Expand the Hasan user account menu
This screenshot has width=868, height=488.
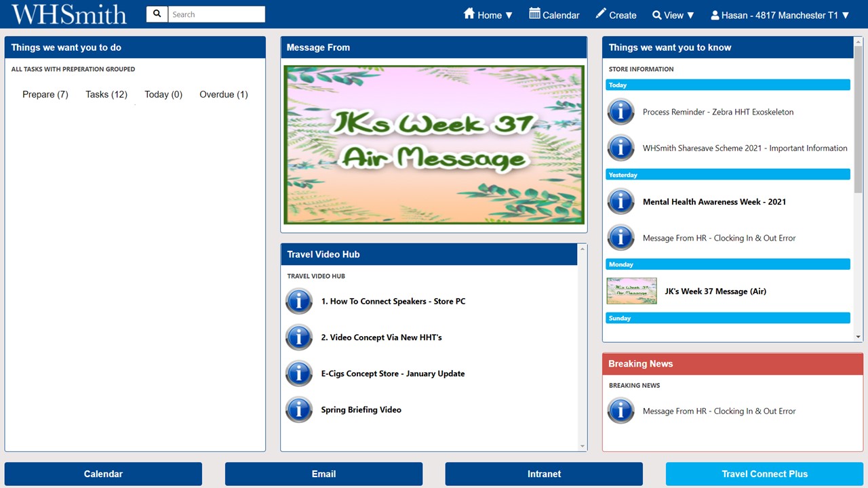780,15
